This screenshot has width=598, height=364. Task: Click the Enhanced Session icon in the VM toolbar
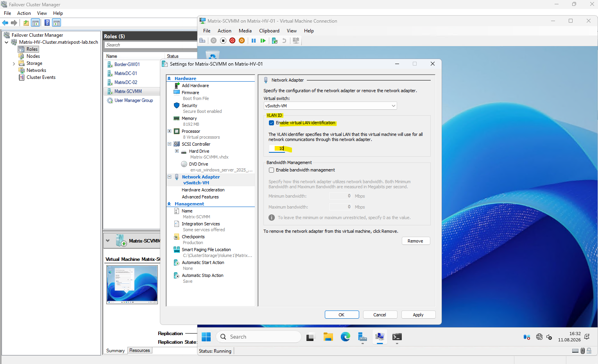click(x=296, y=41)
